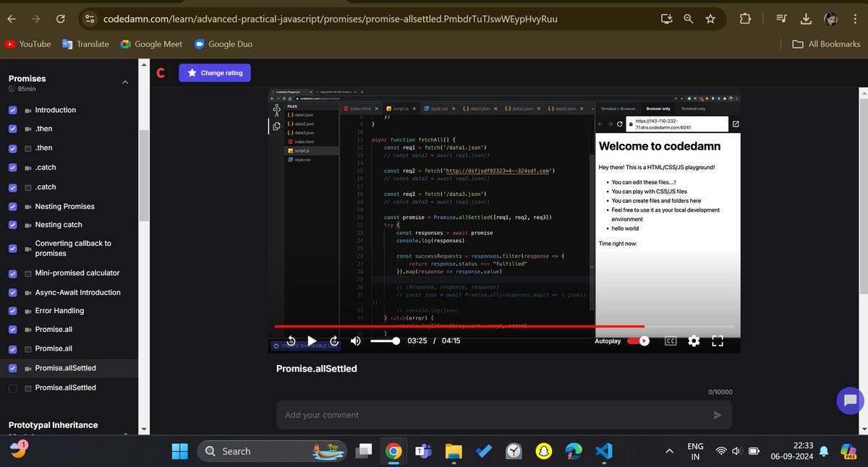Open notifications via the bell icon
Image resolution: width=868 pixels, height=467 pixels.
tap(824, 451)
